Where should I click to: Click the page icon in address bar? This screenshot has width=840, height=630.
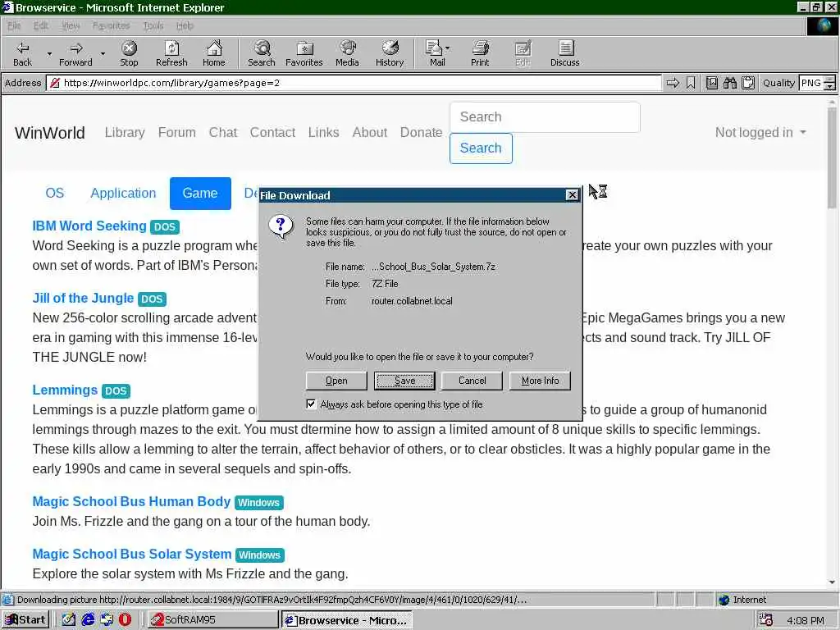click(55, 83)
